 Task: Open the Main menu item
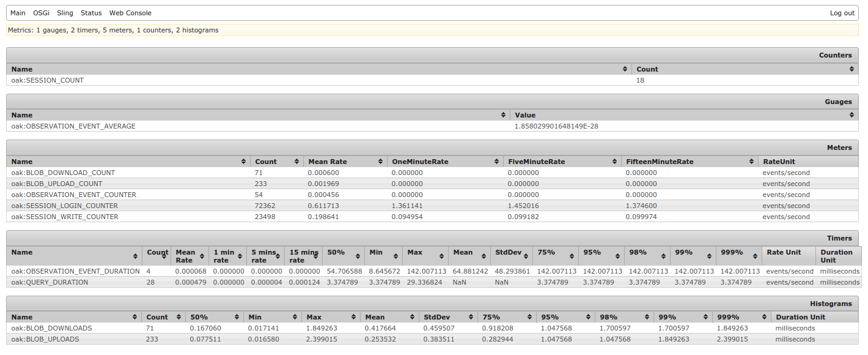pyautogui.click(x=18, y=13)
